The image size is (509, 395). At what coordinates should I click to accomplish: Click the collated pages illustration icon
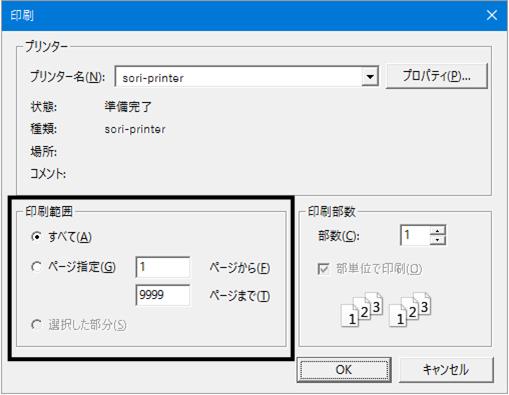(386, 309)
